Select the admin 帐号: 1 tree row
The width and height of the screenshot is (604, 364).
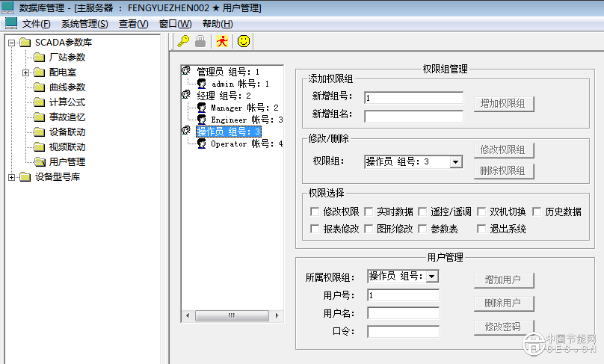[241, 84]
